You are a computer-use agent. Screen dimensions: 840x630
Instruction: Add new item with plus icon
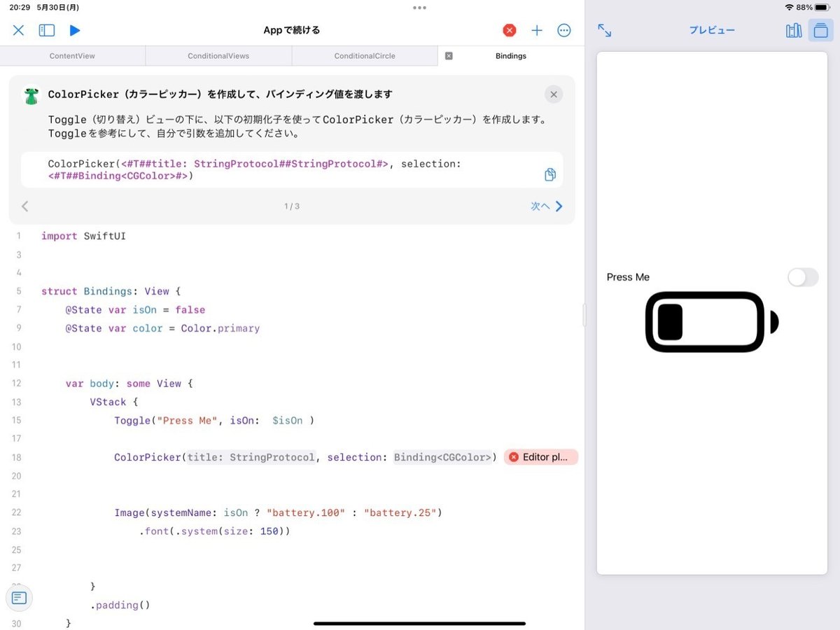pos(537,30)
